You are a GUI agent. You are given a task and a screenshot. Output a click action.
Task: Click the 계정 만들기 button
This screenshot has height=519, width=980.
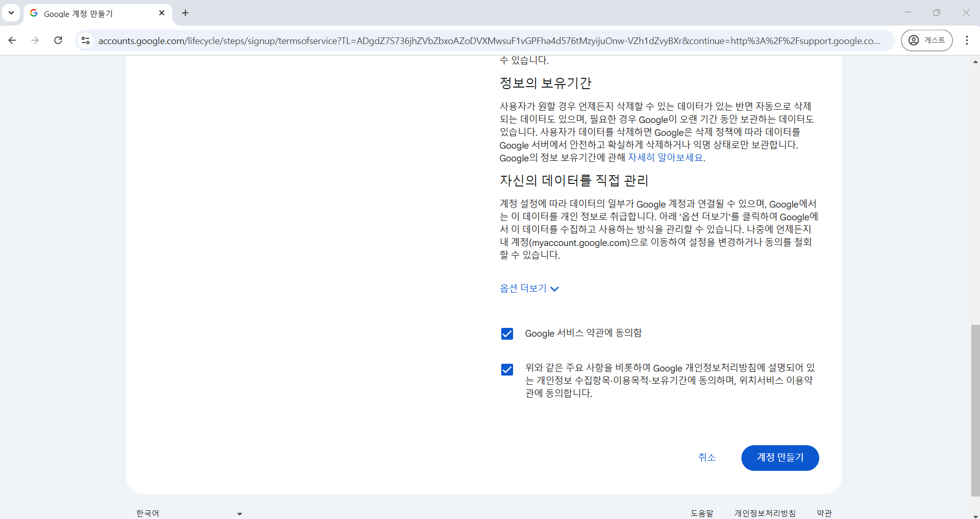pyautogui.click(x=780, y=458)
